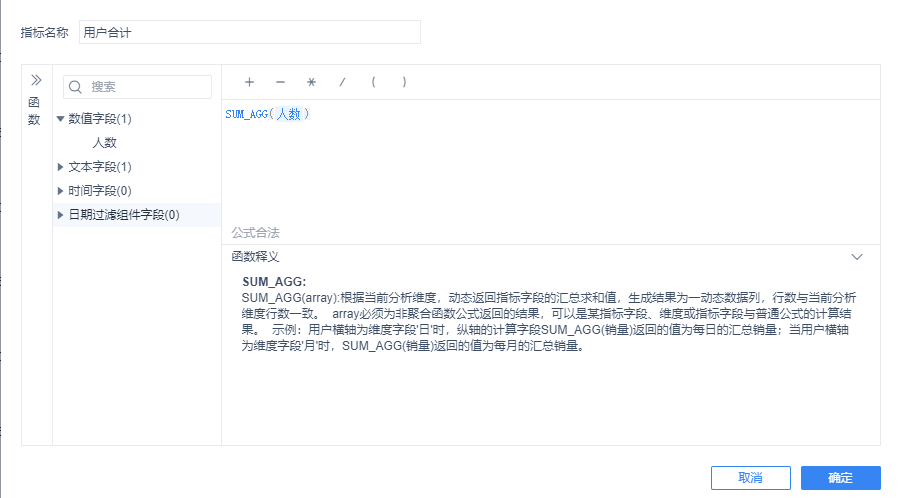Open the 函数 vertical tab
Screen dimensions: 898x498
tap(34, 111)
